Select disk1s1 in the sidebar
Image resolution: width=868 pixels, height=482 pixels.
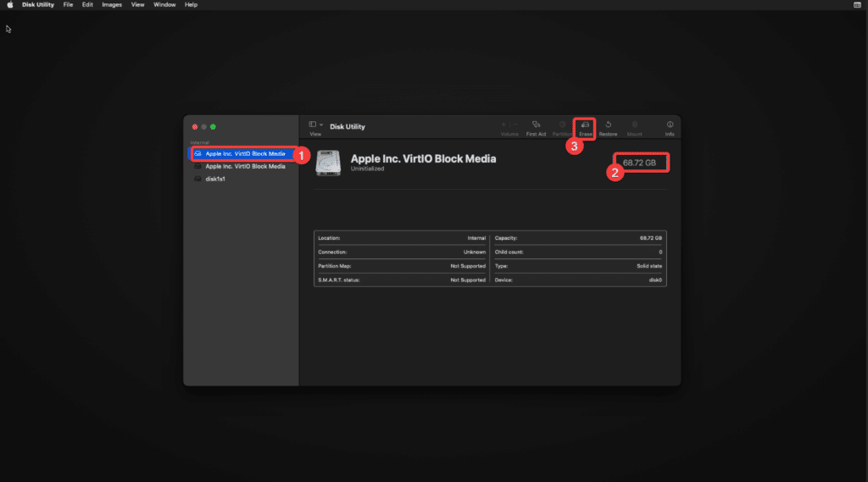(214, 179)
